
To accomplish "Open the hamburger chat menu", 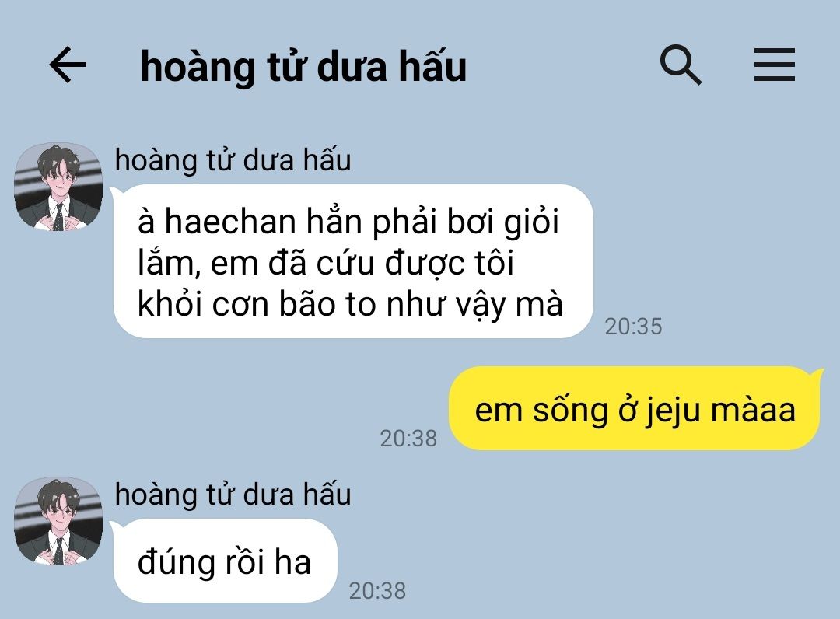I will pos(774,65).
